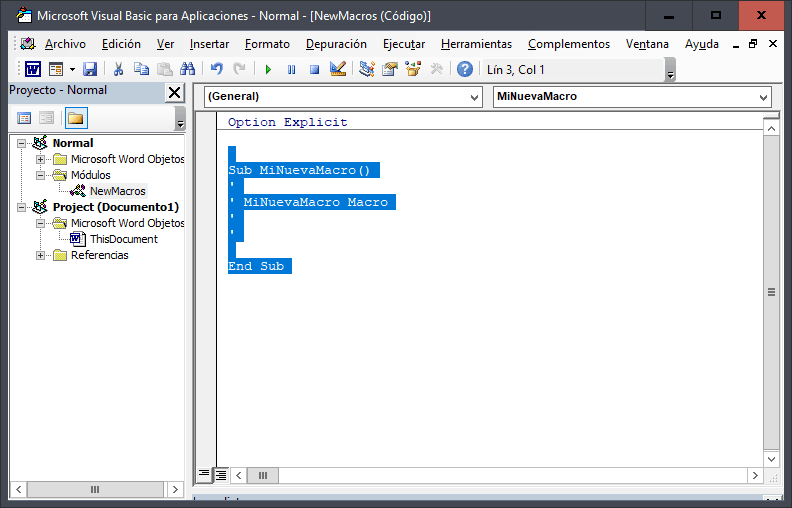Close the Proyecto - Normal panel
Viewport: 792px width, 508px height.
174,92
